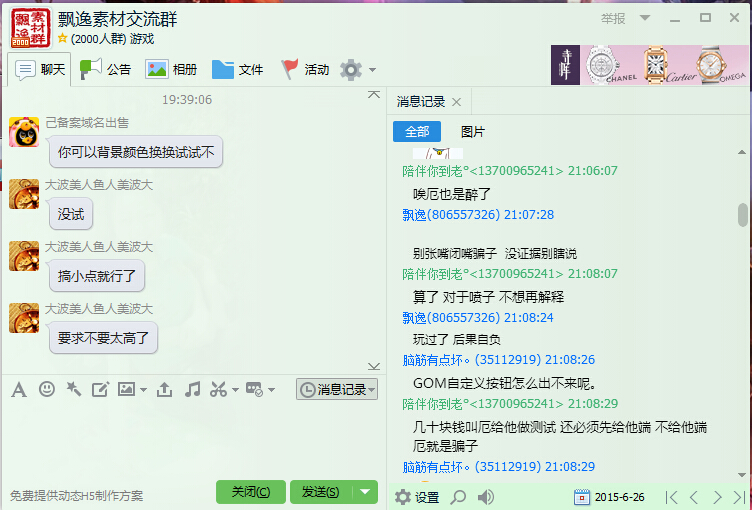Click the speaker sound icon
This screenshot has height=510, width=752.
click(485, 497)
